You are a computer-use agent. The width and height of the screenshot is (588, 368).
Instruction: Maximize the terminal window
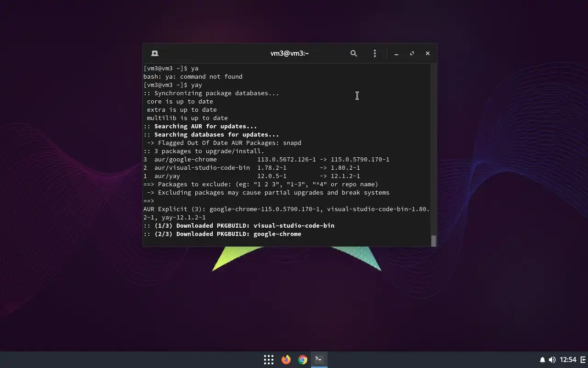pos(412,53)
